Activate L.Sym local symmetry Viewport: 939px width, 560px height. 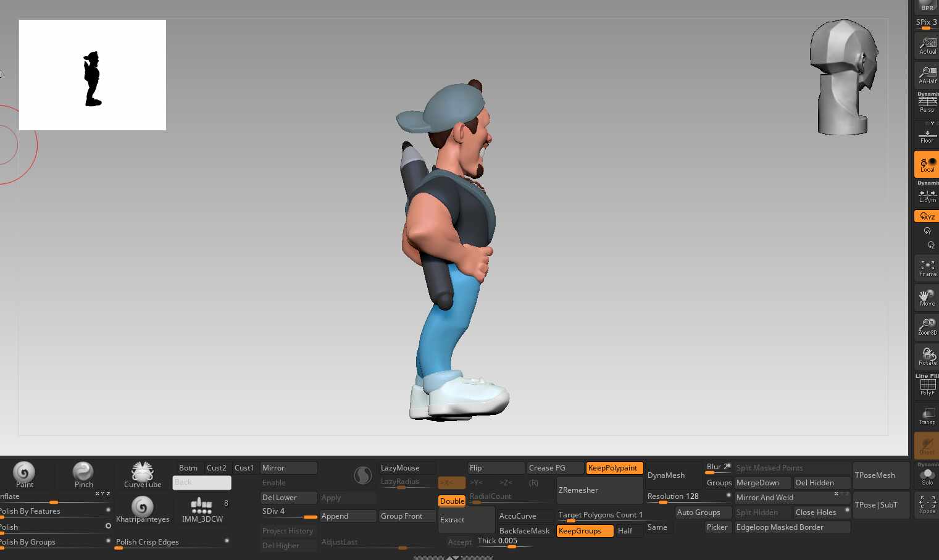pos(927,194)
